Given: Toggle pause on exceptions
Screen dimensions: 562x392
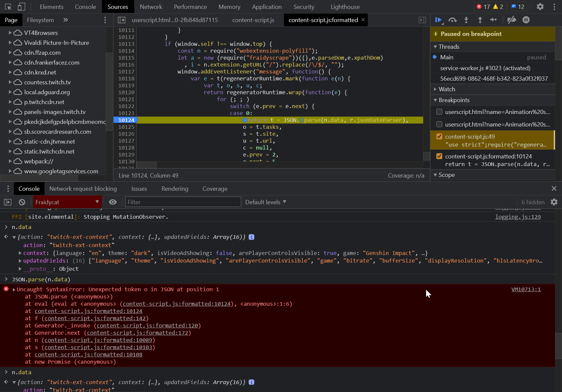Looking at the screenshot, I should point(526,20).
